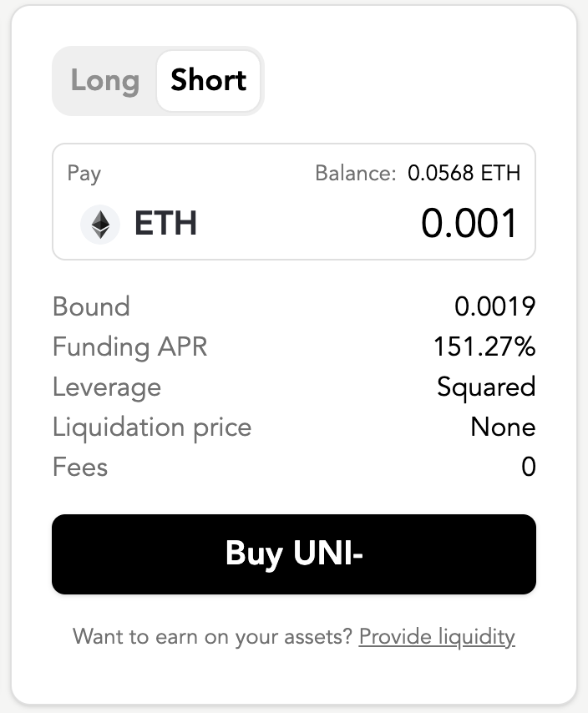Click the Balance label text
This screenshot has width=588, height=713.
[x=355, y=174]
